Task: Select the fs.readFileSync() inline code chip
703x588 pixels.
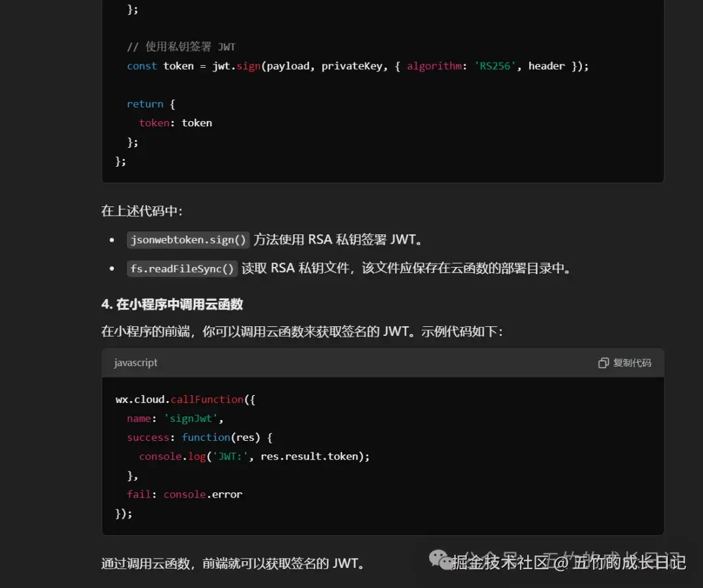Action: 182,268
